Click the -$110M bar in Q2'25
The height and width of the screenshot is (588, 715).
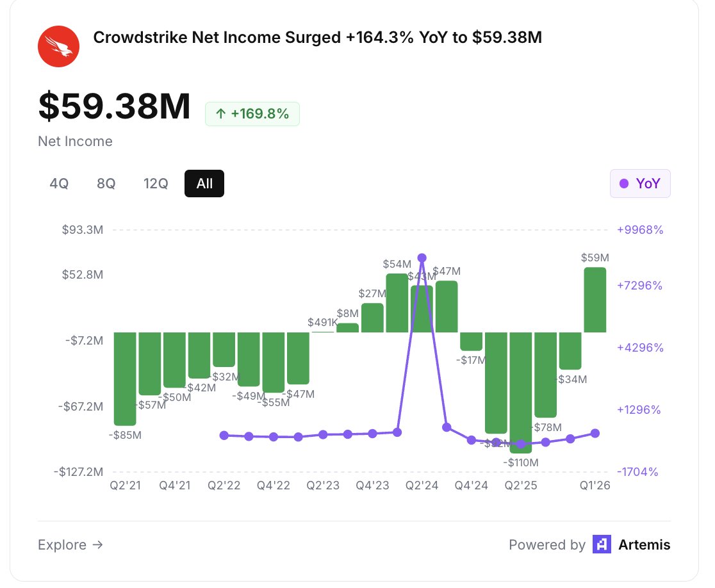pos(521,393)
